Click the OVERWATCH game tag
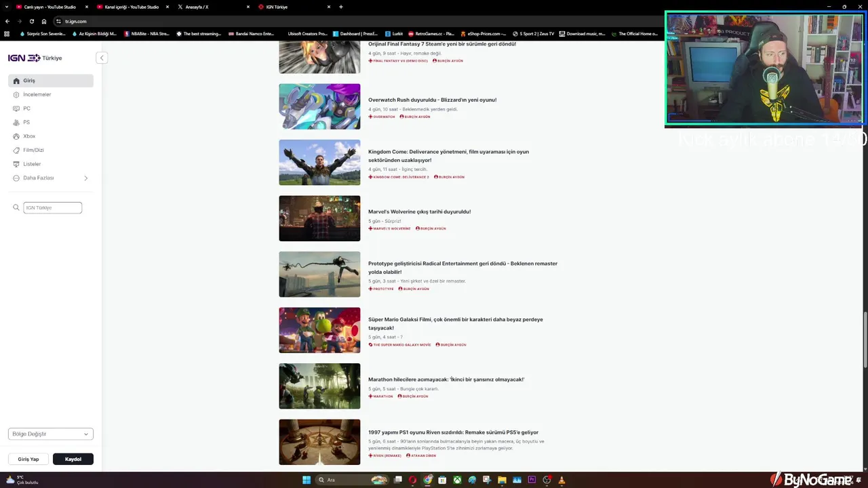 pyautogui.click(x=382, y=117)
